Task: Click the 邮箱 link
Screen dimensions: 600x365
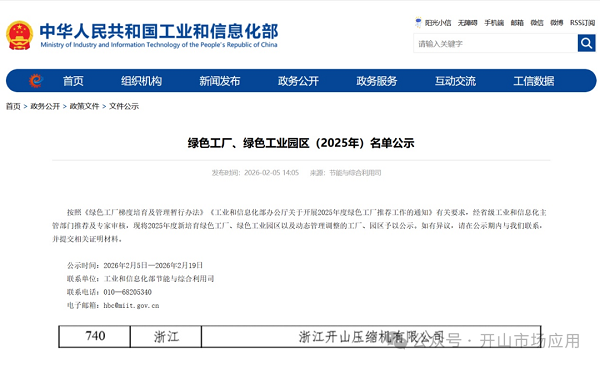Action: click(x=517, y=23)
